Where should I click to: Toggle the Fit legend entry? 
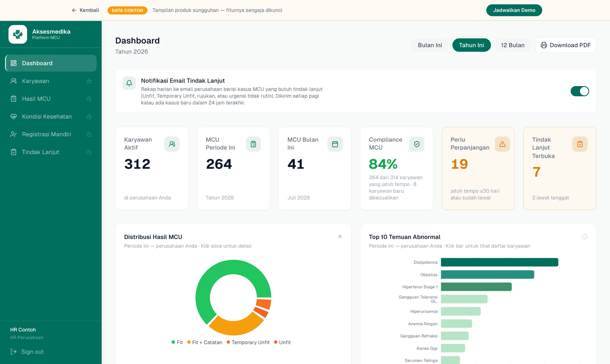(x=177, y=342)
